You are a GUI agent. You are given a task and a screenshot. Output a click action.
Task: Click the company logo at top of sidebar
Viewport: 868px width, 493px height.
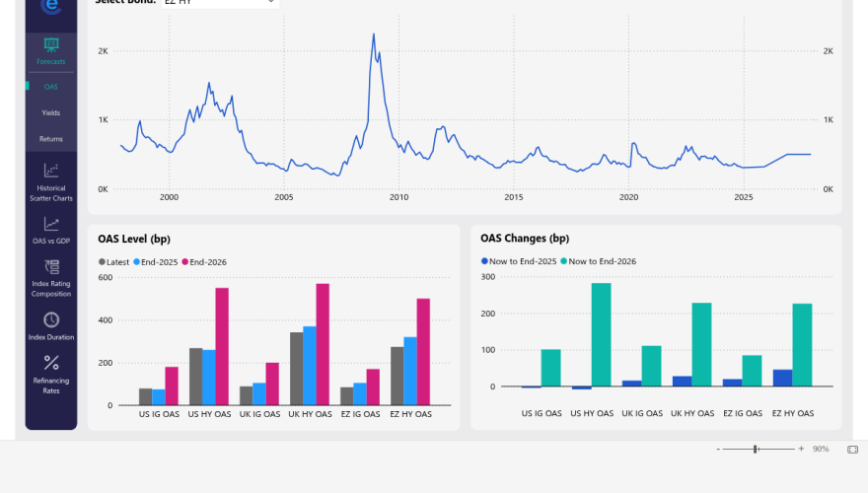pos(51,5)
